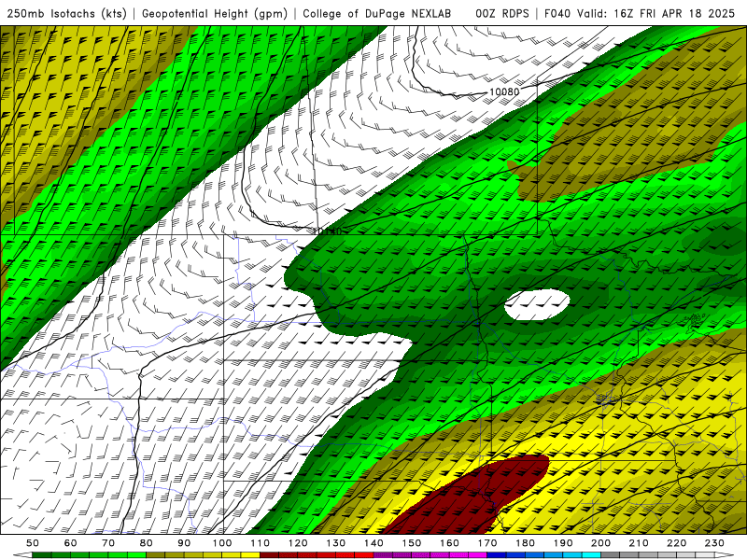Click the color scale label 160
The image size is (747, 560).
449,543
